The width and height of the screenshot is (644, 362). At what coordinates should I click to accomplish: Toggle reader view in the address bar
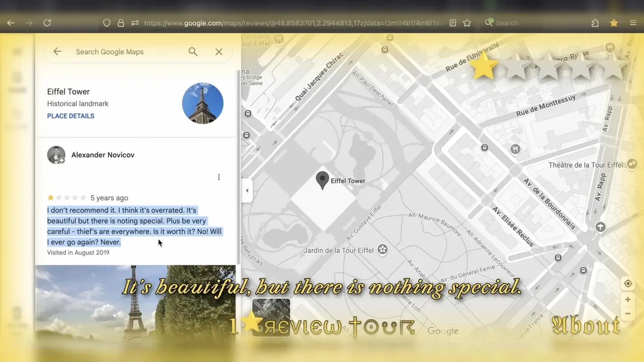click(453, 23)
